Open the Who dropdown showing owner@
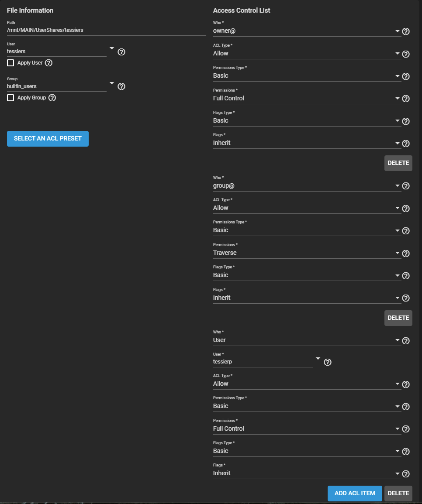 [x=306, y=31]
